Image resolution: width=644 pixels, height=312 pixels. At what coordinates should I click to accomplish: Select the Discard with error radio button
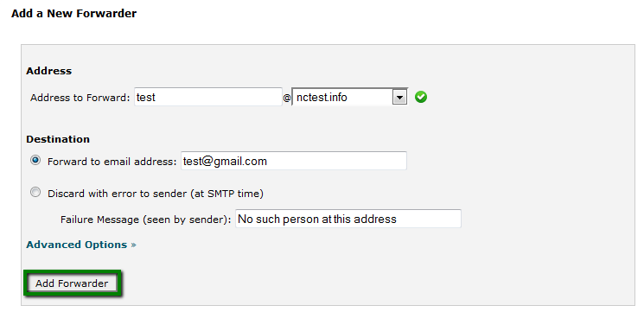point(35,192)
